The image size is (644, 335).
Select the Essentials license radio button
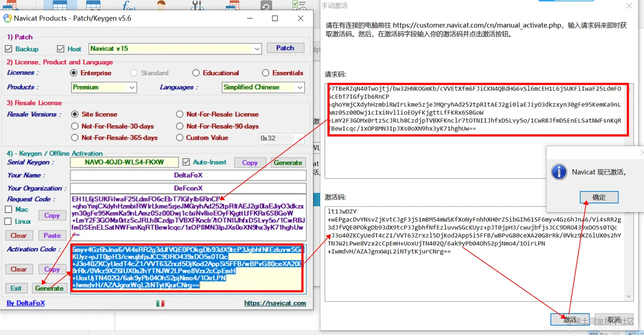265,73
